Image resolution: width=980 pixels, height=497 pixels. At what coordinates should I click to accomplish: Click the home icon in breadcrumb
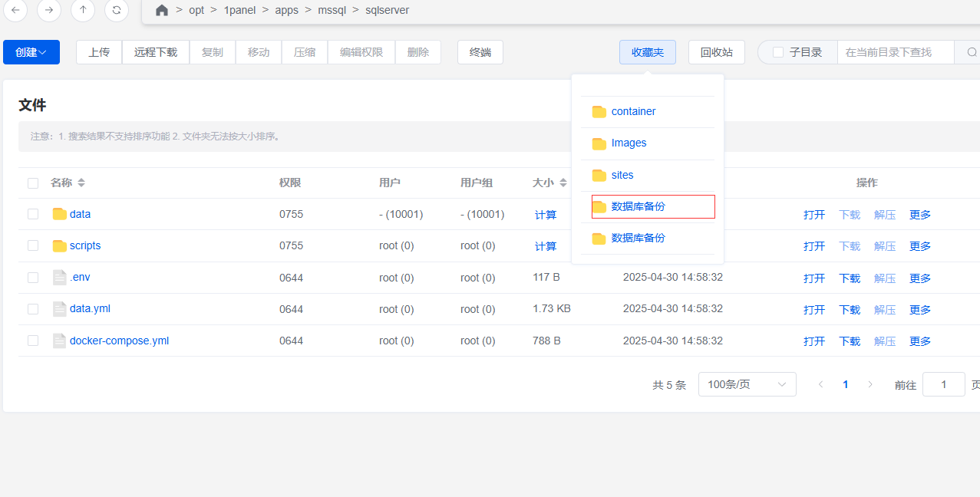pyautogui.click(x=161, y=10)
